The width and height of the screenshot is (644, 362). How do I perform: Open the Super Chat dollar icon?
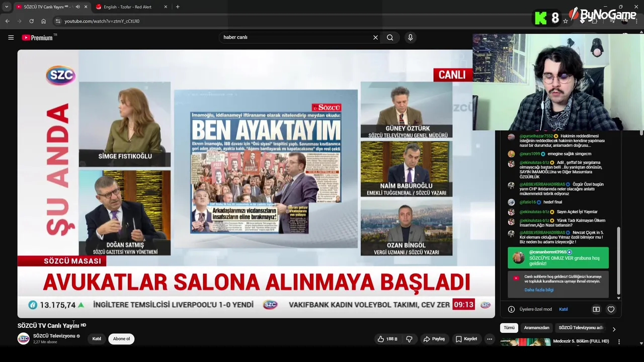click(x=596, y=309)
